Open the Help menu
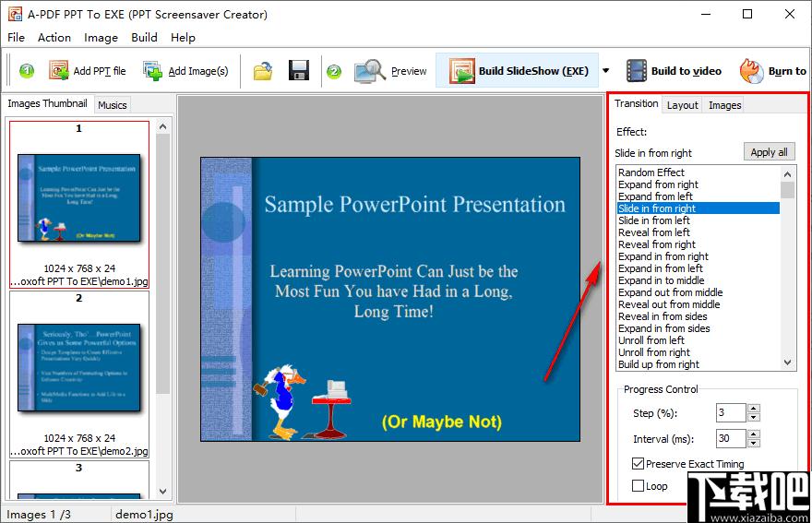 tap(183, 37)
